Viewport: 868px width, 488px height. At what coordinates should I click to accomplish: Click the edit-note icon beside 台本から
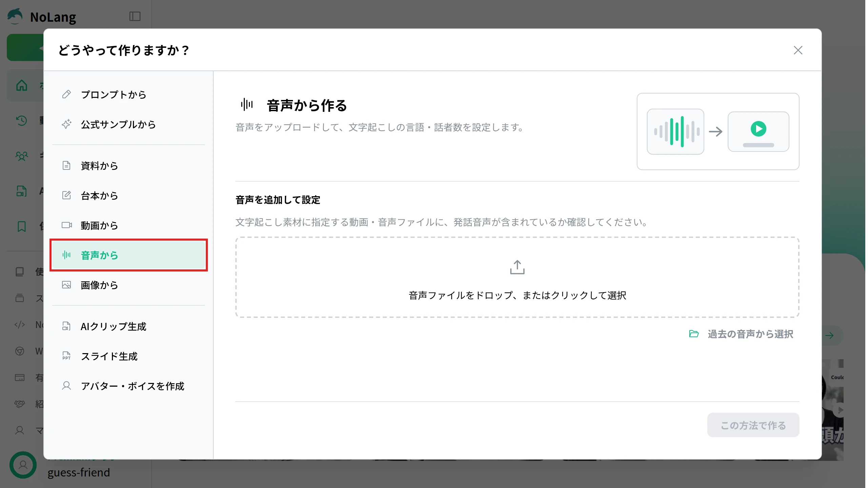click(66, 195)
